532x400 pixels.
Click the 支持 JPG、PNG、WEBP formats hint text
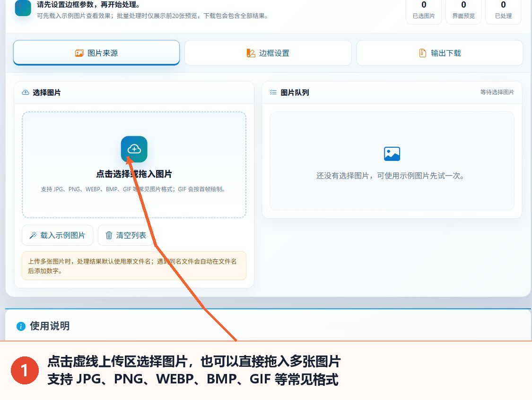coord(133,189)
